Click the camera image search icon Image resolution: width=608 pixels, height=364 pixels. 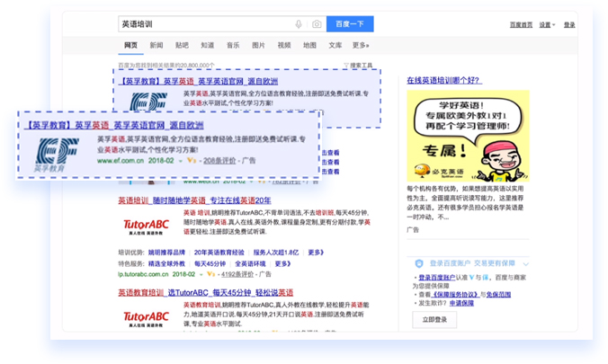316,24
